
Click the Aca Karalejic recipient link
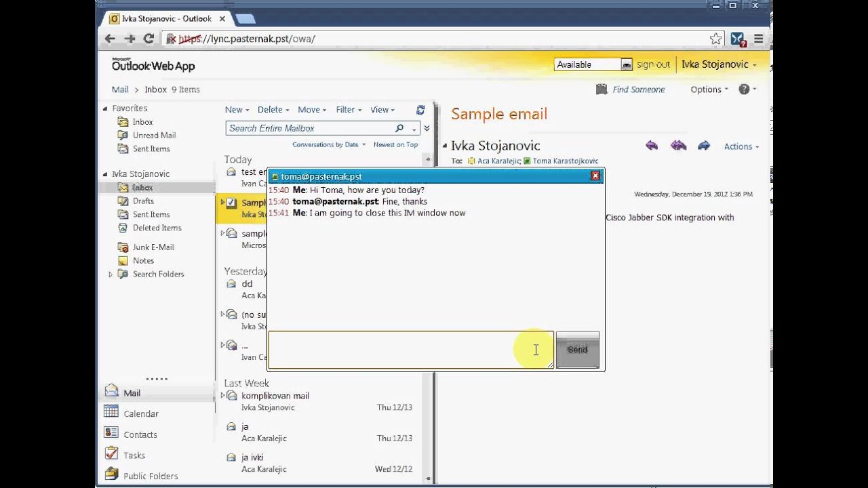tap(498, 161)
